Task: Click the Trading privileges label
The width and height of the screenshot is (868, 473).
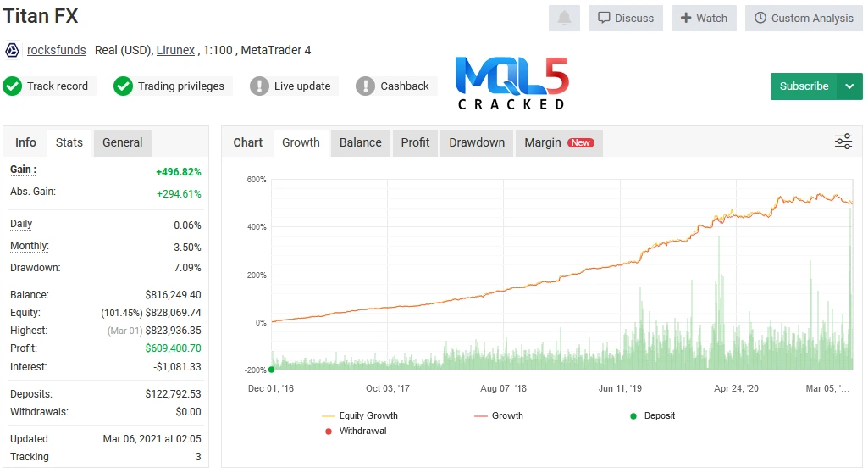Action: click(181, 86)
